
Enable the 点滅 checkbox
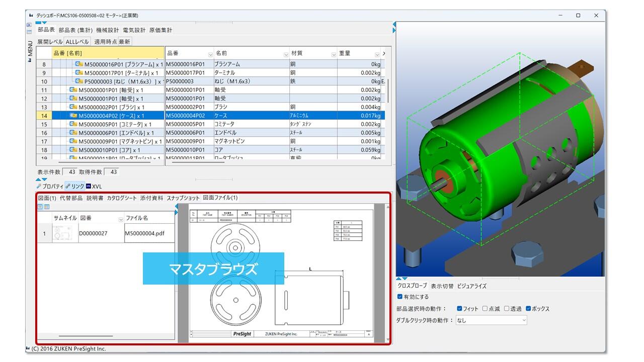click(485, 309)
